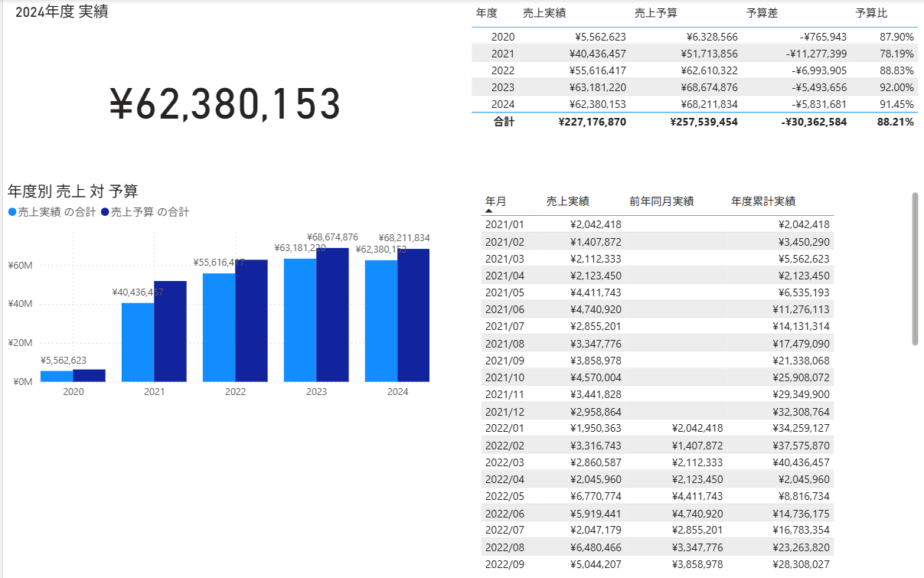Sort yearly table by 予算差 column header
The width and height of the screenshot is (924, 578).
[762, 13]
